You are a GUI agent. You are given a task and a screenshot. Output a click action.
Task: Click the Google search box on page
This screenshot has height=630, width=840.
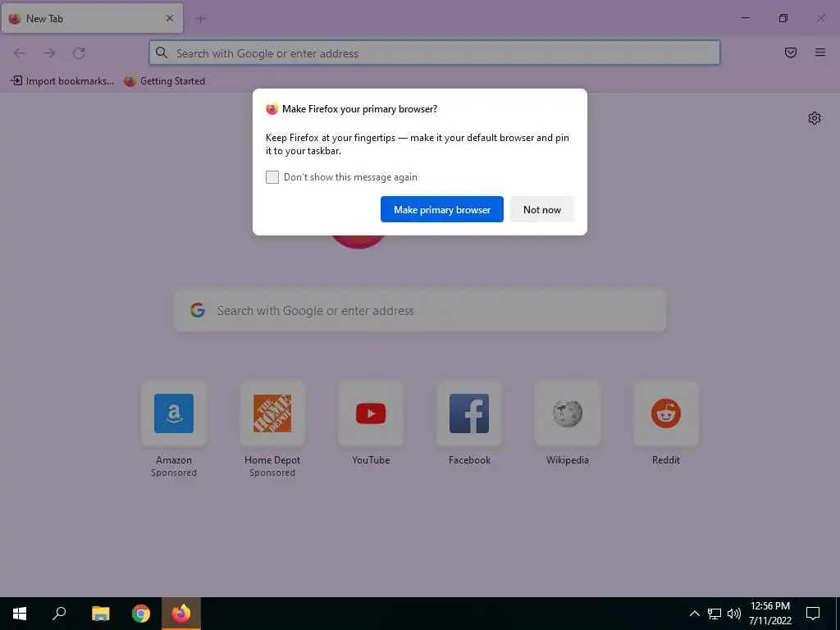(x=420, y=311)
